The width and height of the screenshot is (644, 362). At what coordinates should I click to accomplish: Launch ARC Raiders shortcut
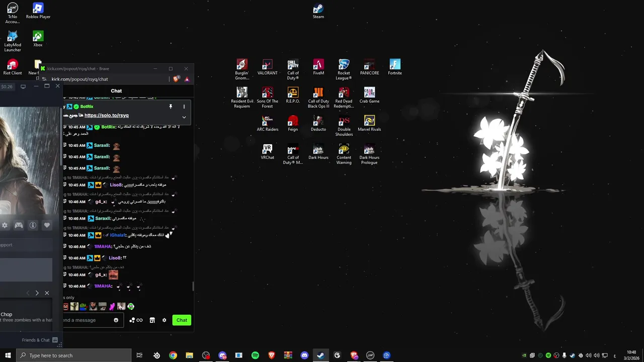[x=267, y=124]
